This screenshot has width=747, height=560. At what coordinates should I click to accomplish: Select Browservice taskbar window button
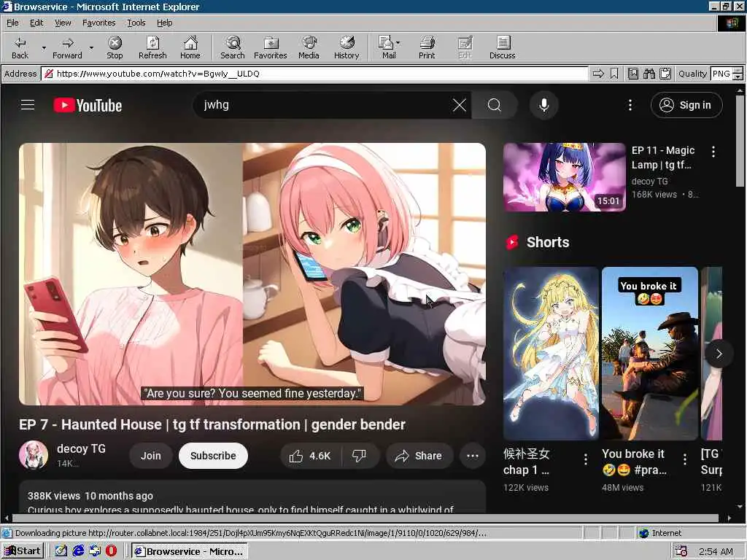(189, 551)
